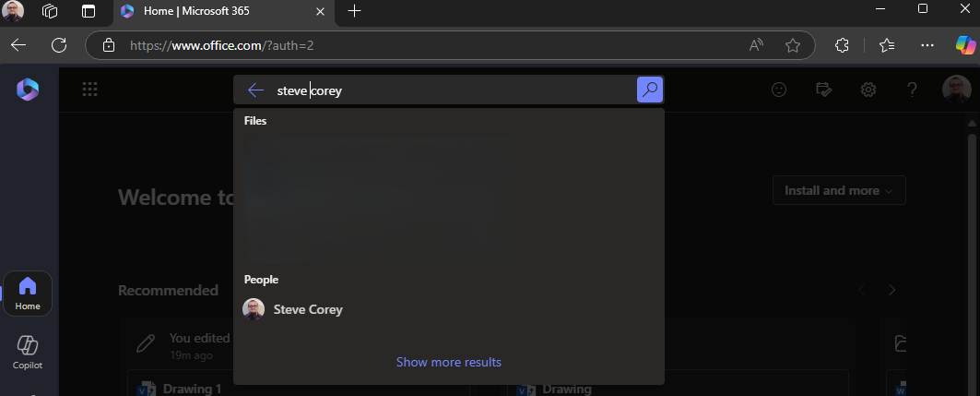Go to Home in left sidebar
This screenshot has height=396, width=980.
28,293
